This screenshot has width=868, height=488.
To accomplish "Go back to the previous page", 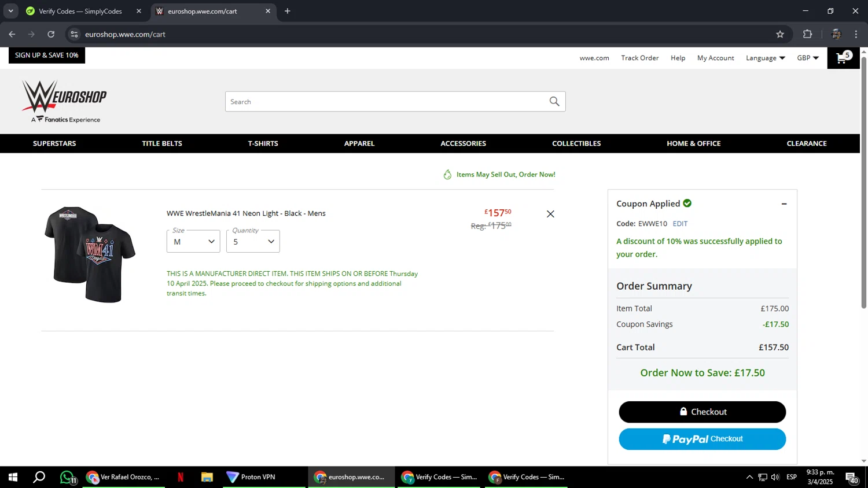I will [x=12, y=34].
